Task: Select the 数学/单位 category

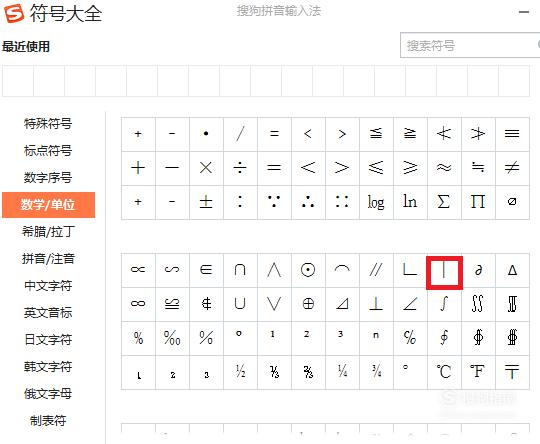Action: pos(48,205)
